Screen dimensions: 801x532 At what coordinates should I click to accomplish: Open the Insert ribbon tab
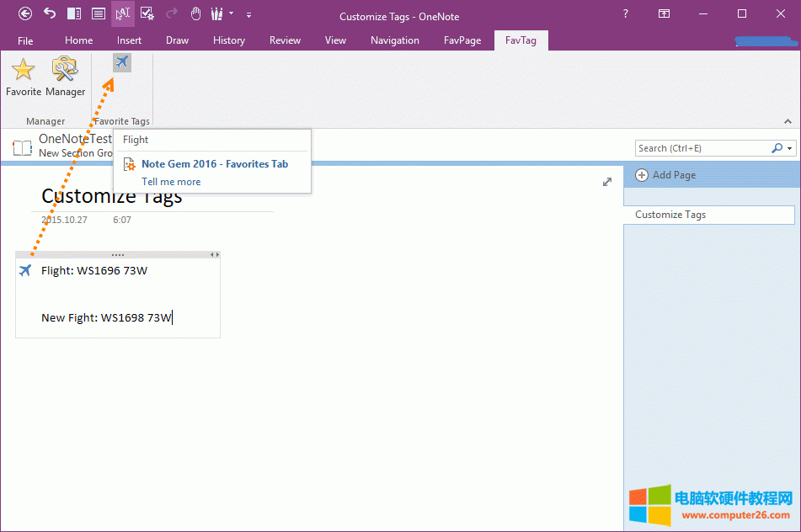129,40
